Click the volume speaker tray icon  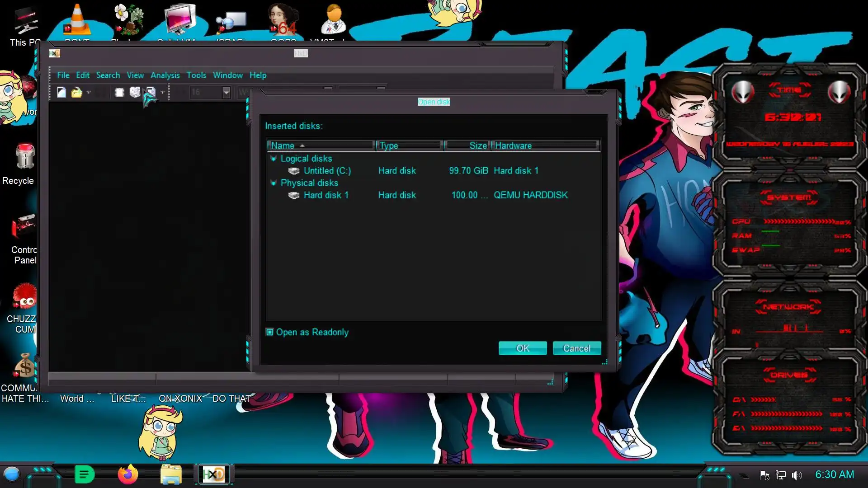coord(797,475)
